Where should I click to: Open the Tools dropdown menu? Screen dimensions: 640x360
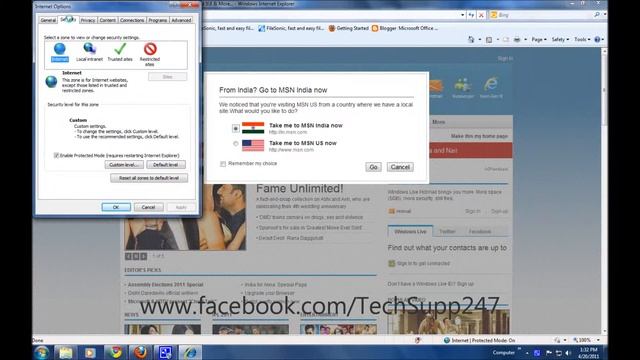point(582,40)
